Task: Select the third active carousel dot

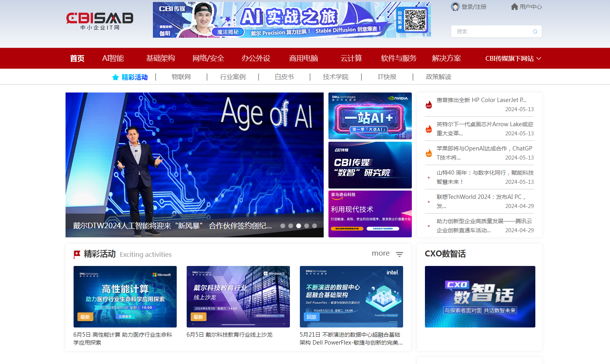Action: coord(299,226)
